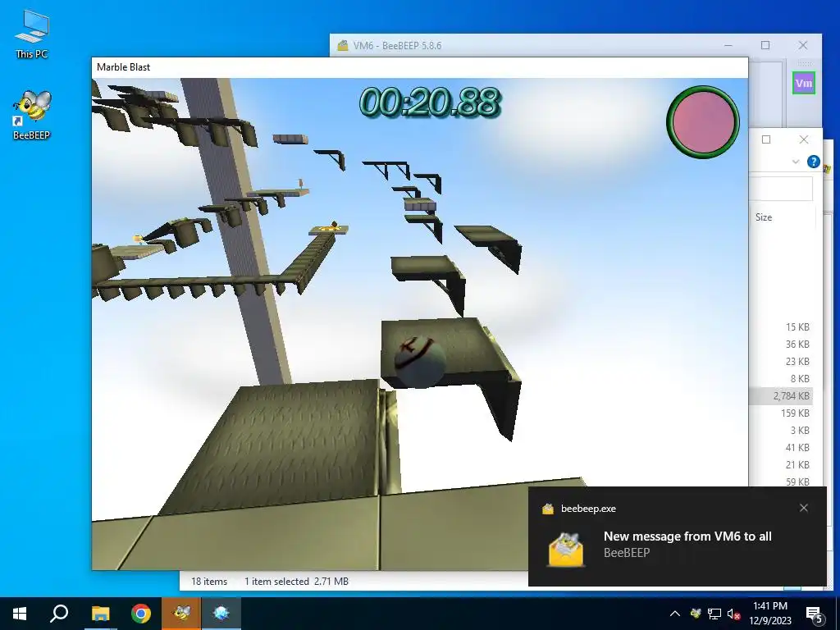Image resolution: width=840 pixels, height=630 pixels.
Task: Select the file with size 41 KB
Action: pos(797,447)
